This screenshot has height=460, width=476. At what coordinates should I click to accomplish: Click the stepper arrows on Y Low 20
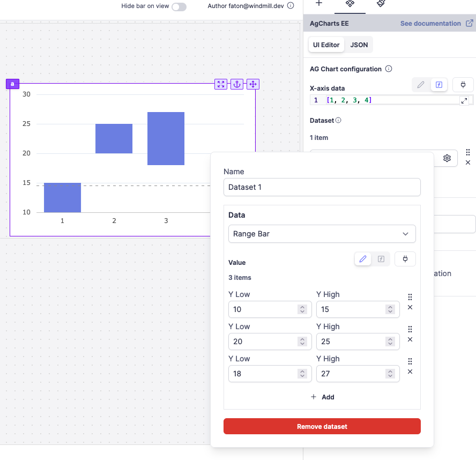tap(302, 342)
